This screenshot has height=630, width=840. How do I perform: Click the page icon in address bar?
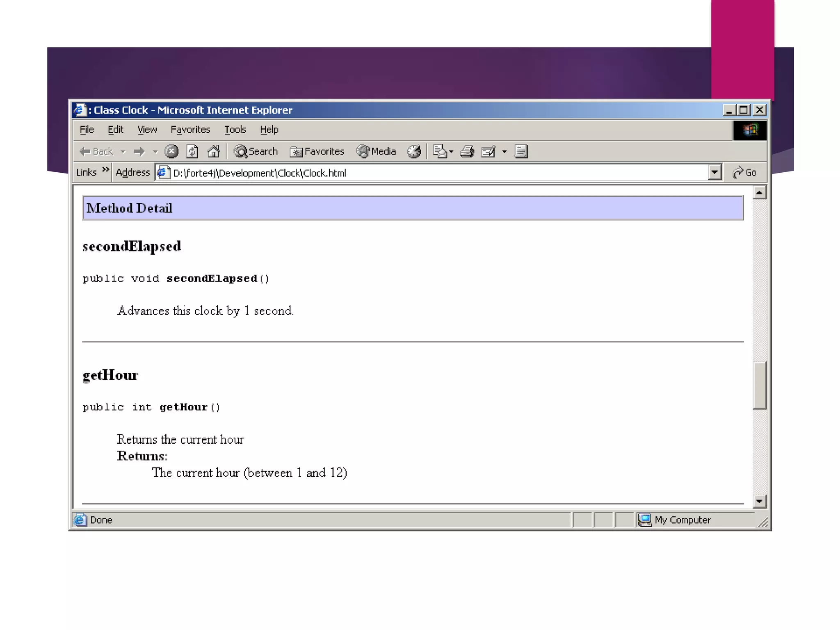tap(163, 173)
